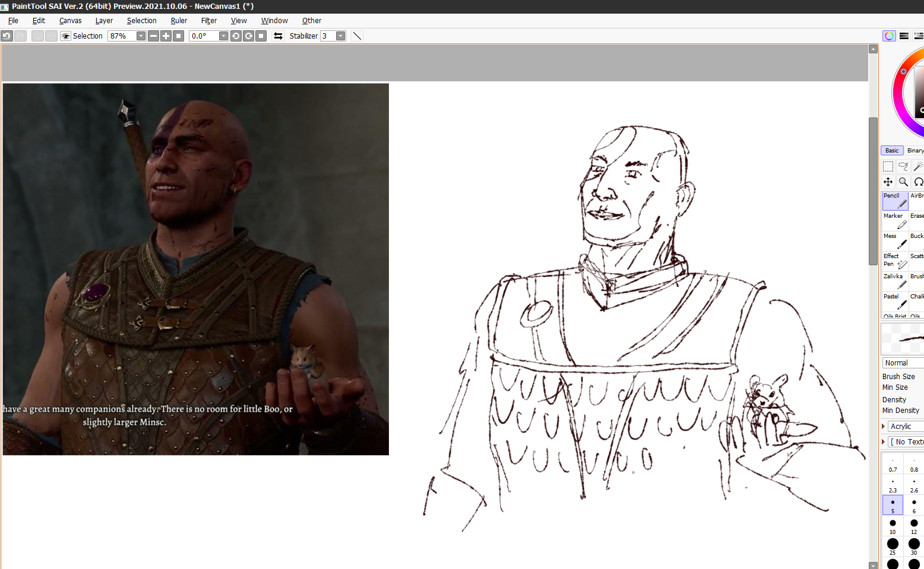
Task: Select the Effect Pen brush
Action: 895,262
